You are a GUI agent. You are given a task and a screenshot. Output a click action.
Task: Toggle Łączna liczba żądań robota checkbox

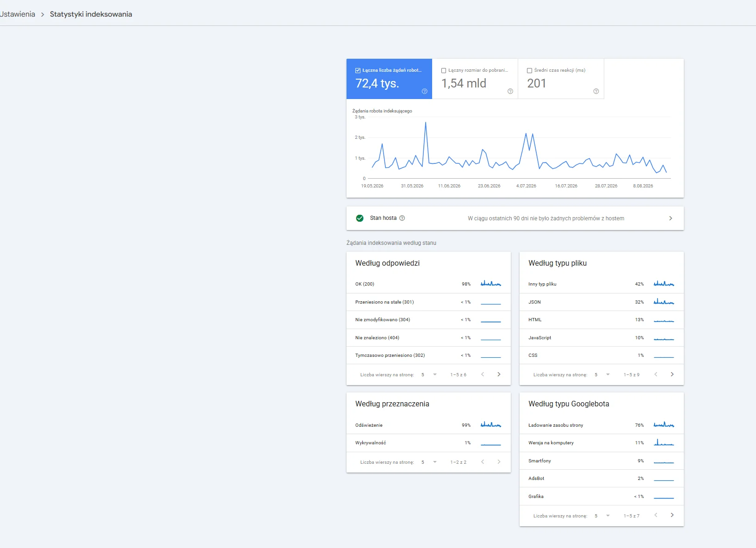click(358, 70)
